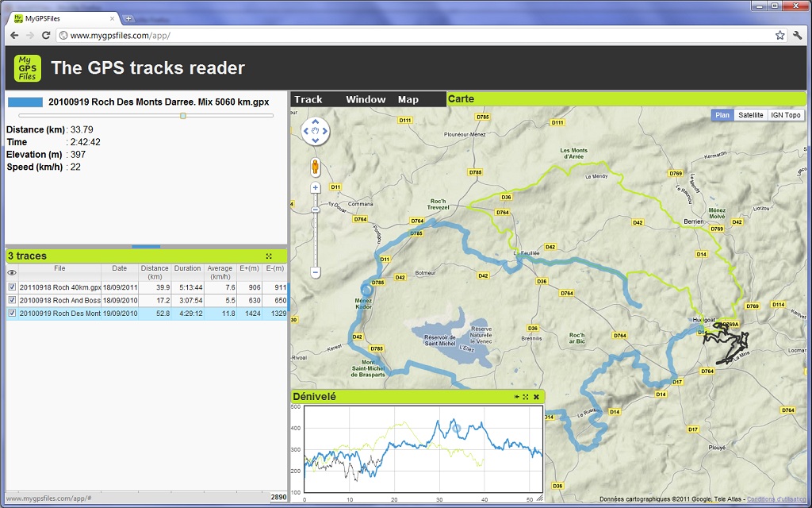Viewport: 812px width, 508px height.
Task: Pan the map left with the arrow control
Action: click(x=305, y=131)
